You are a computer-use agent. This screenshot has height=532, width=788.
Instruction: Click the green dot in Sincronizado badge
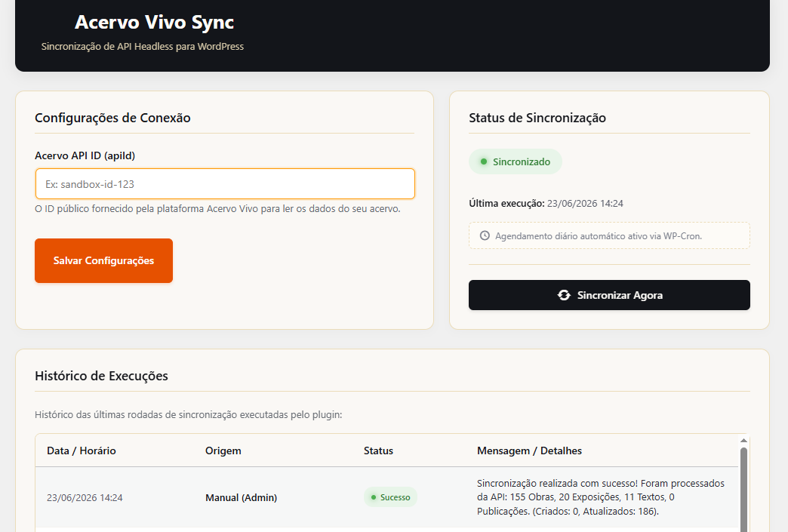(x=484, y=161)
